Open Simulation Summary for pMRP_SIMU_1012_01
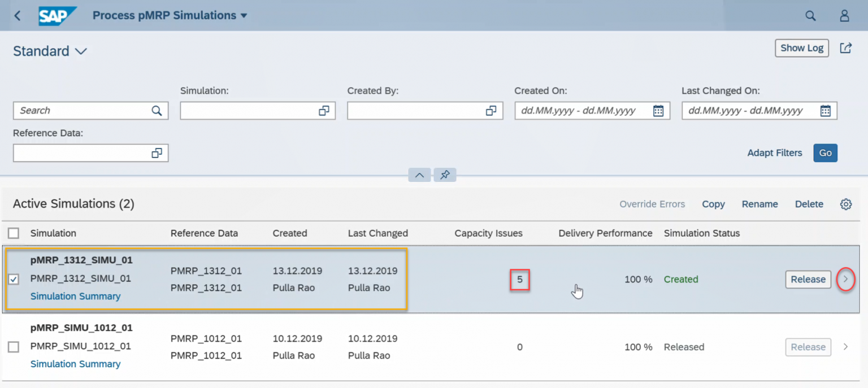 tap(75, 364)
